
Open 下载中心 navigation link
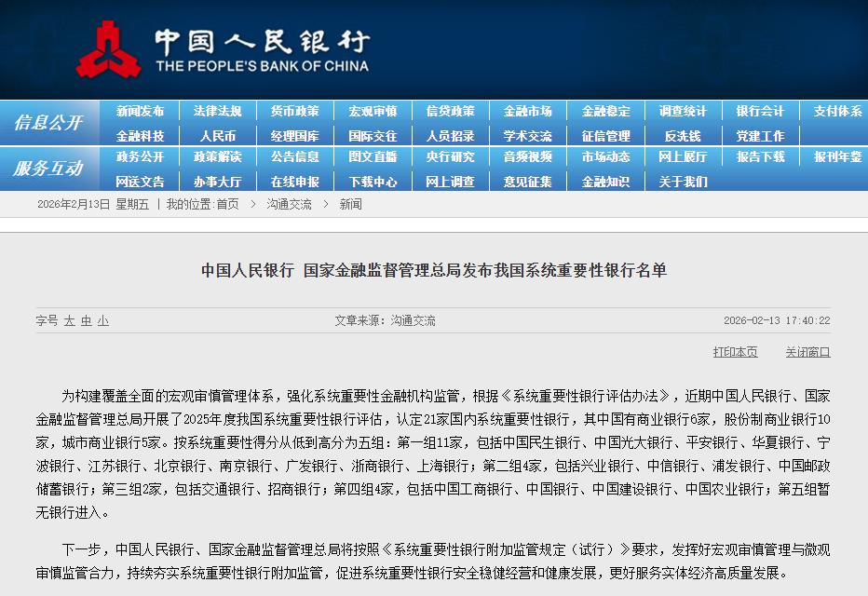373,183
